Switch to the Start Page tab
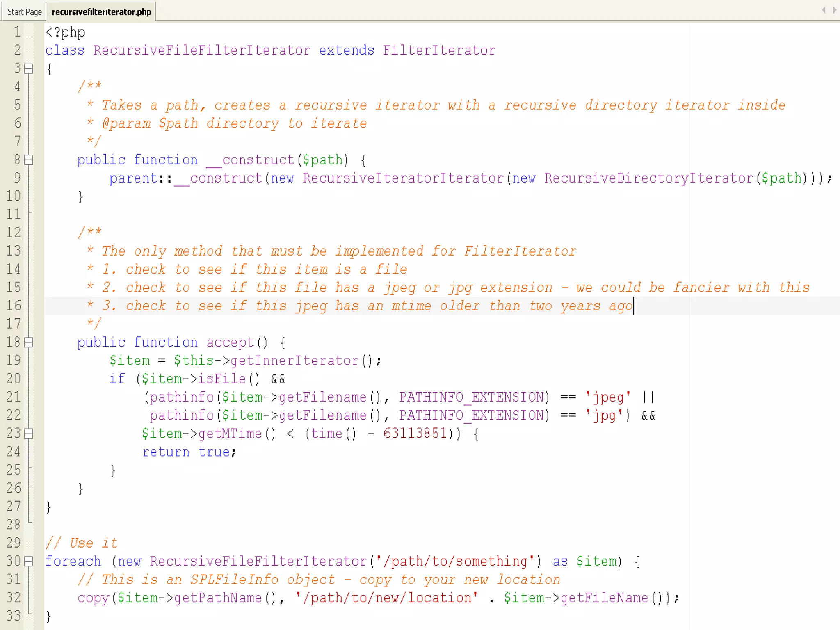840x630 pixels. [x=24, y=12]
